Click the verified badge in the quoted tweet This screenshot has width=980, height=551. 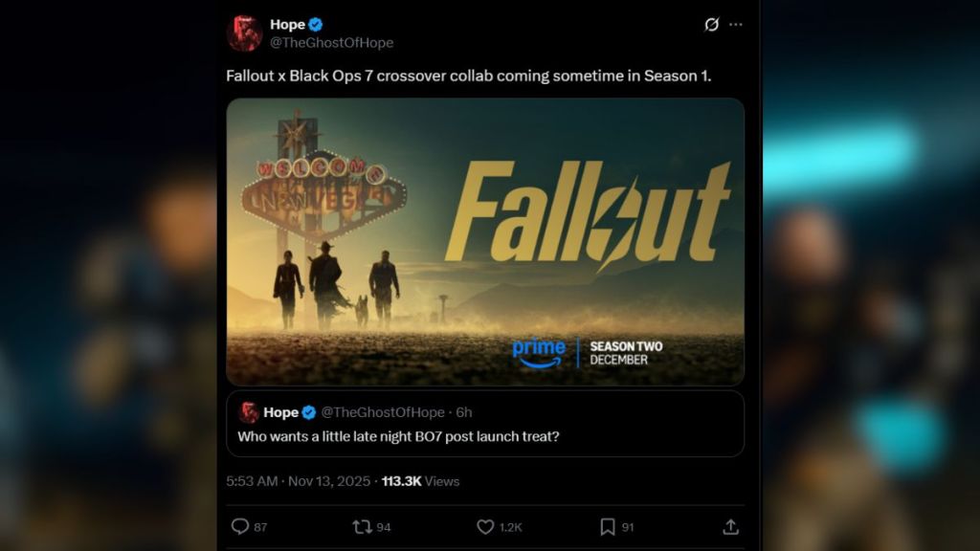click(308, 412)
